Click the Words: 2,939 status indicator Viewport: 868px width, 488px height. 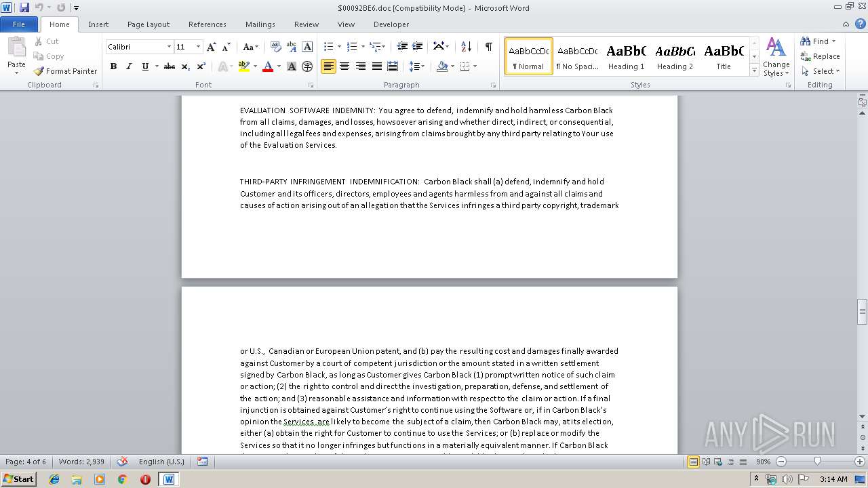(x=81, y=462)
